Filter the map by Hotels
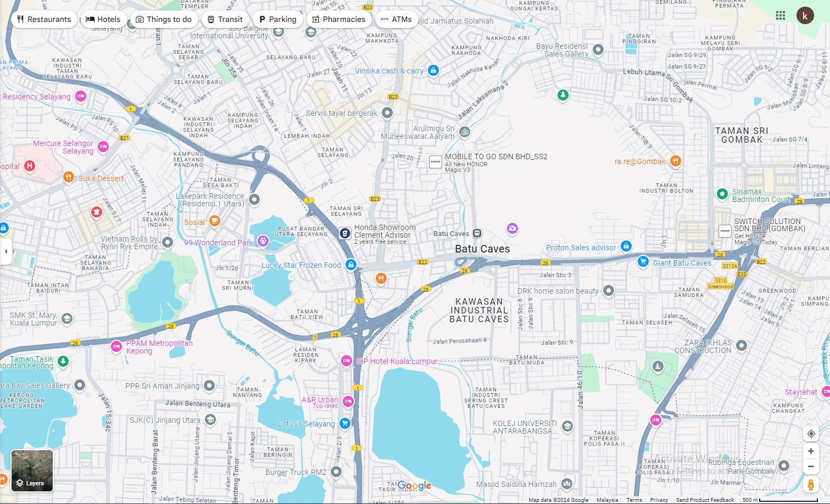The height and width of the screenshot is (504, 830). click(x=103, y=19)
